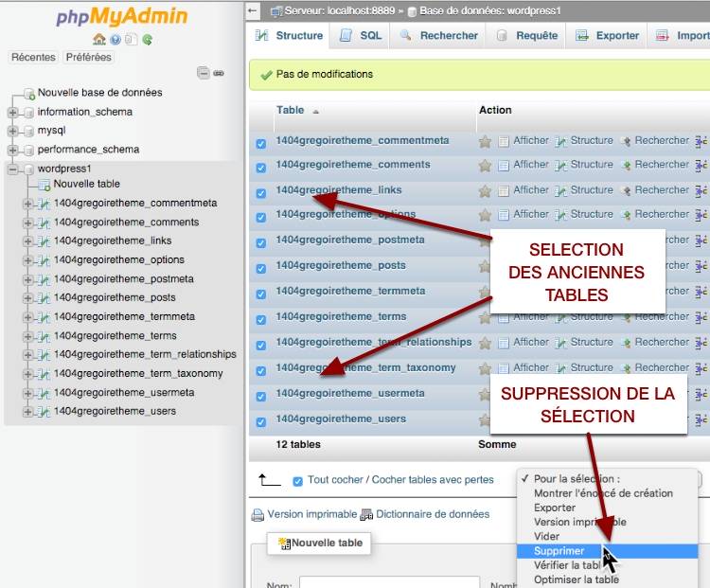Switch to the Rechercher tab
This screenshot has height=588, width=710.
438,35
